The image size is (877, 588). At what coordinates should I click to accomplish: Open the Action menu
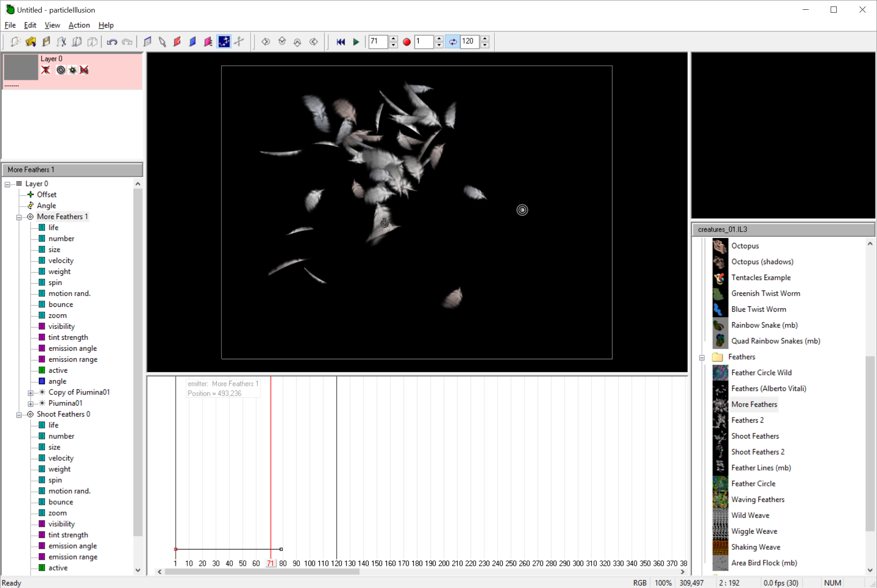pyautogui.click(x=79, y=25)
